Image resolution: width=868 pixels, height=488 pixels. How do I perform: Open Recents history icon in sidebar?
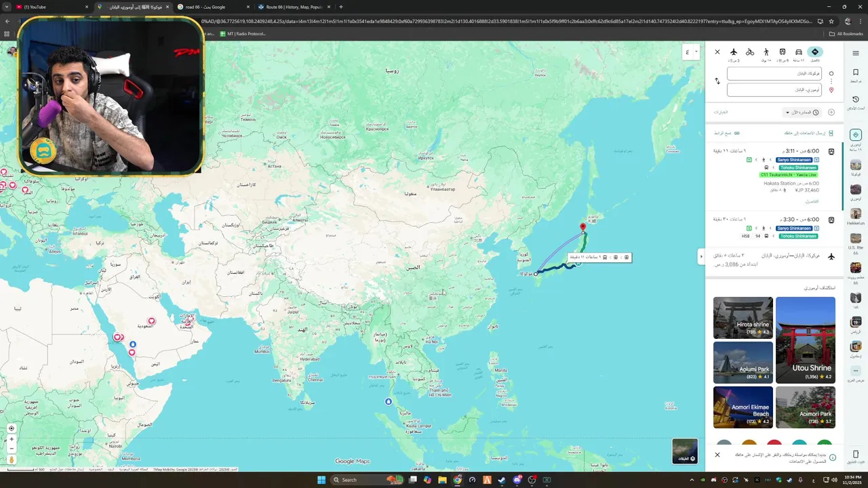coord(856,100)
